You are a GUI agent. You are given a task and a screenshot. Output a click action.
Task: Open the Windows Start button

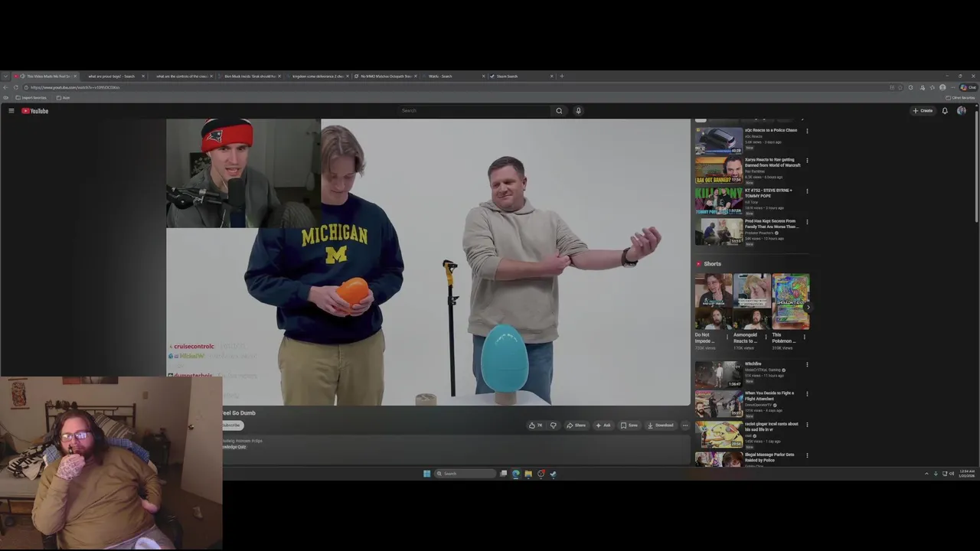point(427,474)
